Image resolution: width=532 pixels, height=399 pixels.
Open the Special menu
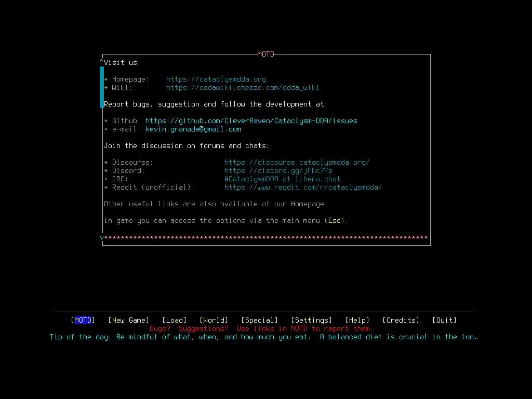260,320
